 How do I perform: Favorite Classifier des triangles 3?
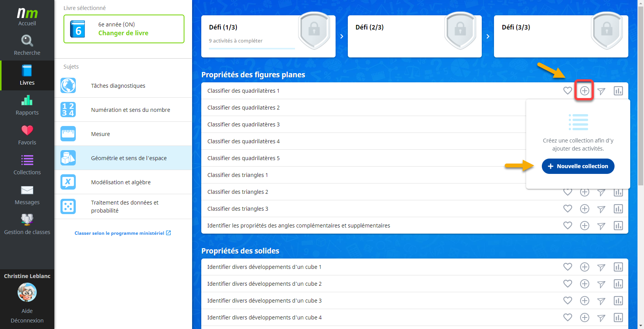pyautogui.click(x=567, y=209)
